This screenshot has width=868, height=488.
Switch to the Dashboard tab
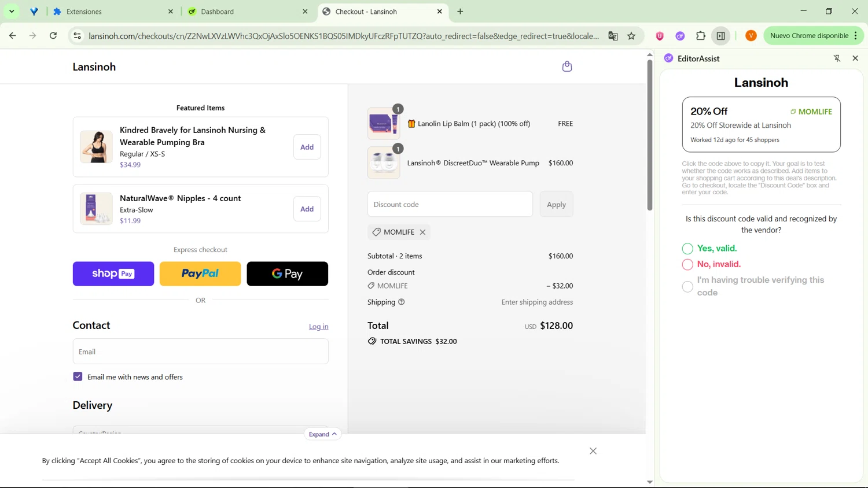(x=248, y=12)
